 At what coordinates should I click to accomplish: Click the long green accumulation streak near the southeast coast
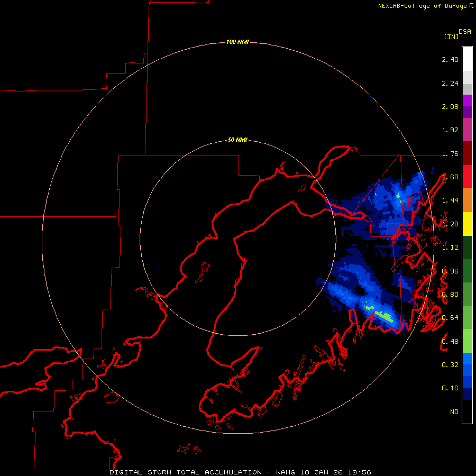384,316
